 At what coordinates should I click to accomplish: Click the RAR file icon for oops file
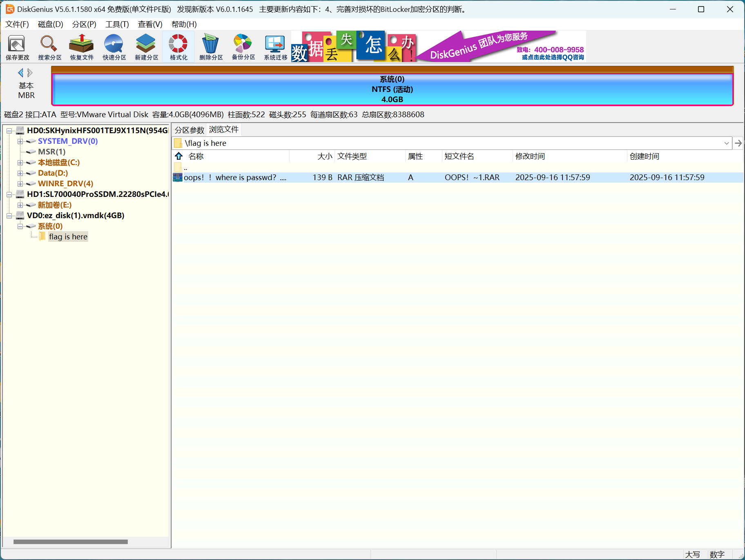pos(178,177)
